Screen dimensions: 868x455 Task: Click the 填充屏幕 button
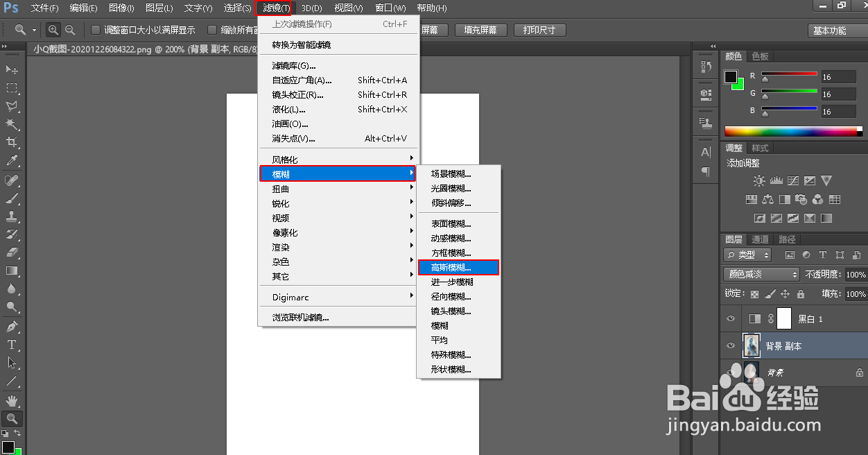point(480,30)
